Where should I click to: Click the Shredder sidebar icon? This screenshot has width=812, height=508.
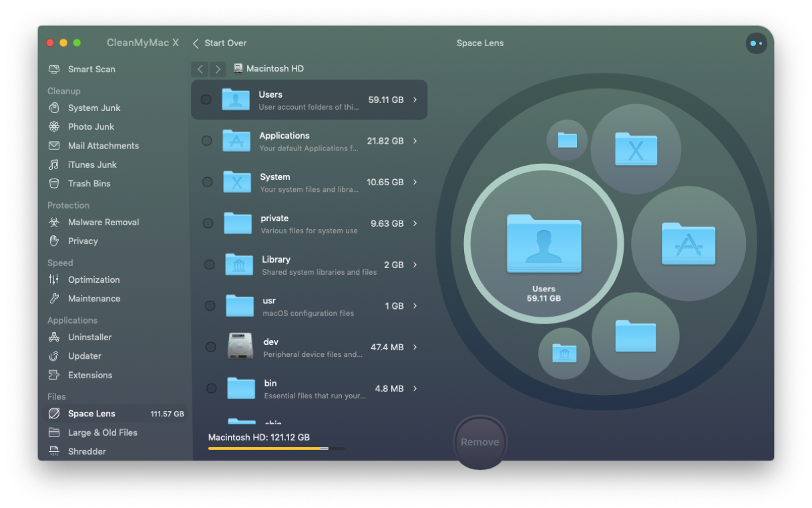pos(54,452)
